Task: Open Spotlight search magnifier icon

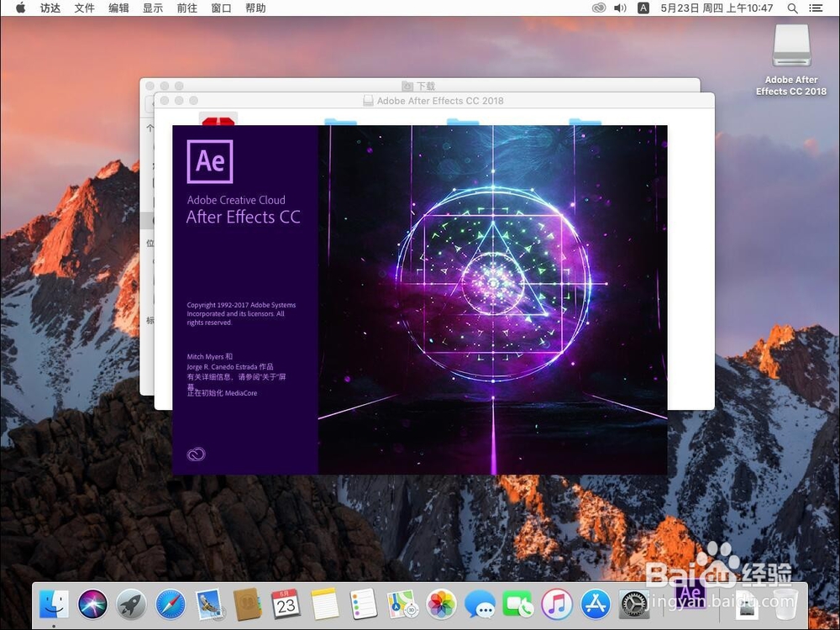Action: tap(793, 8)
